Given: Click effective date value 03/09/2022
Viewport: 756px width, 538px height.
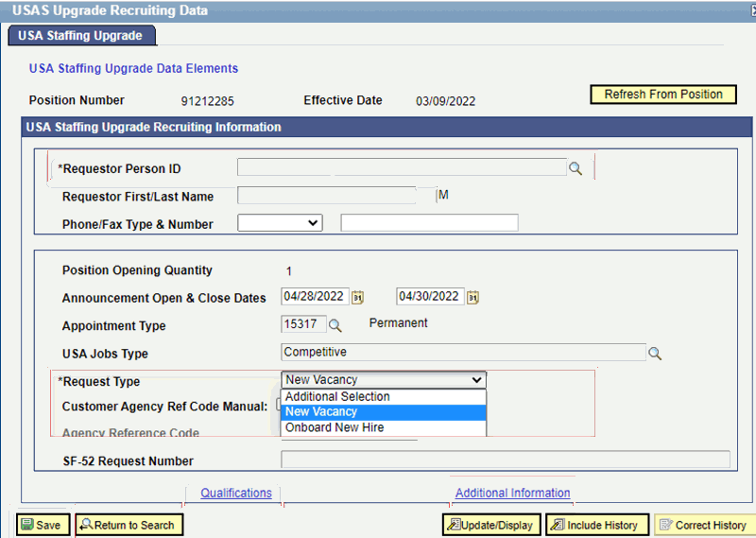Looking at the screenshot, I should pos(445,101).
